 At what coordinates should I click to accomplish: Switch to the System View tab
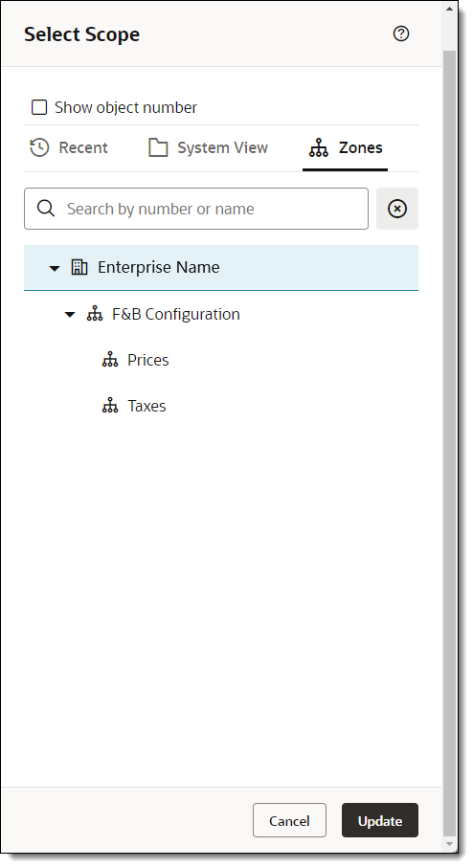point(208,147)
